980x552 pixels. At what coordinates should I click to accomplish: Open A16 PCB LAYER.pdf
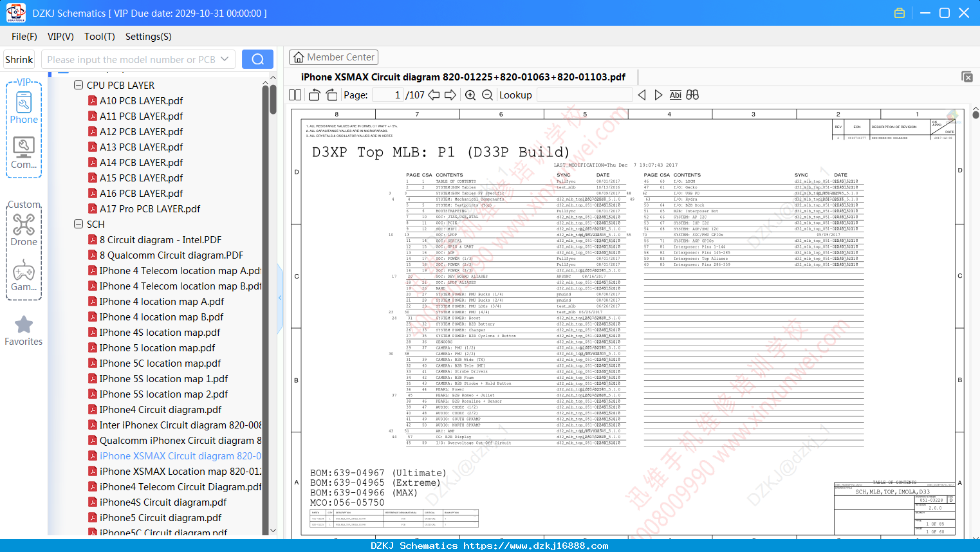(141, 193)
